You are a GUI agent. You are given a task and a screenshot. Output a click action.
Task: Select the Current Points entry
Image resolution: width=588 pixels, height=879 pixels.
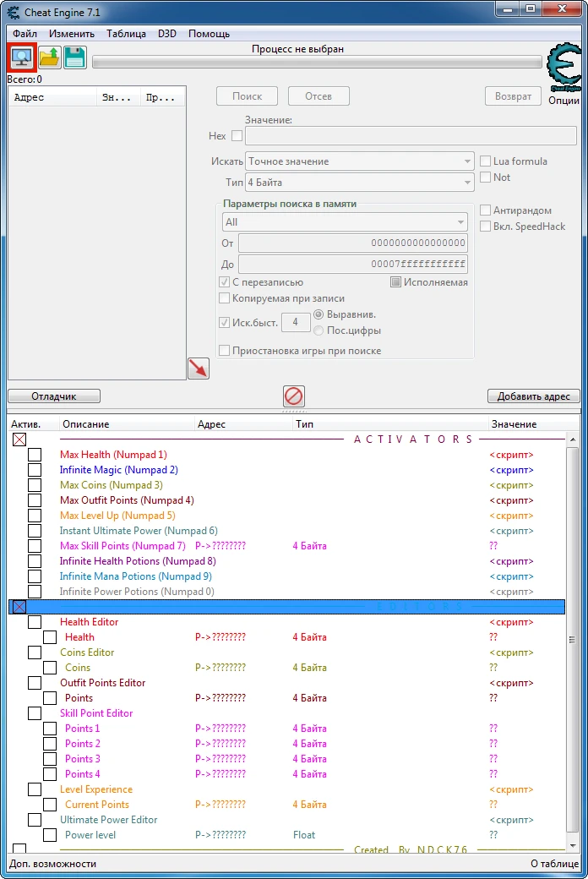(97, 805)
